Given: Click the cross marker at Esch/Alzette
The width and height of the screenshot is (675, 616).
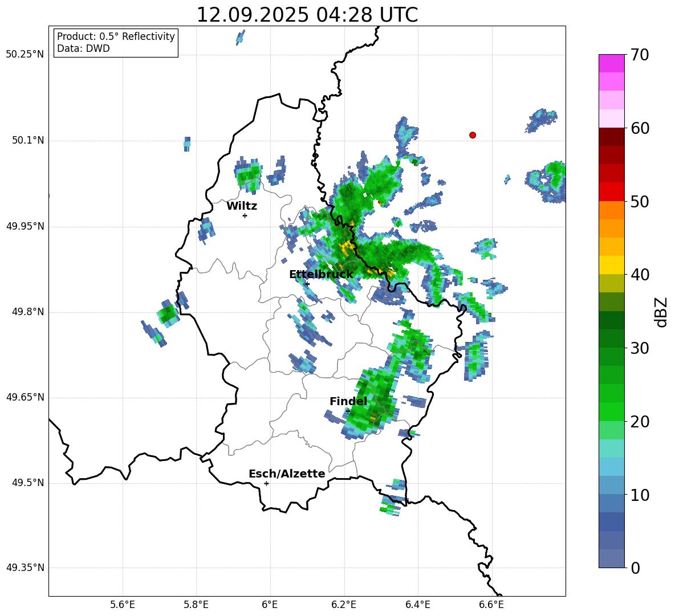Looking at the screenshot, I should [266, 483].
